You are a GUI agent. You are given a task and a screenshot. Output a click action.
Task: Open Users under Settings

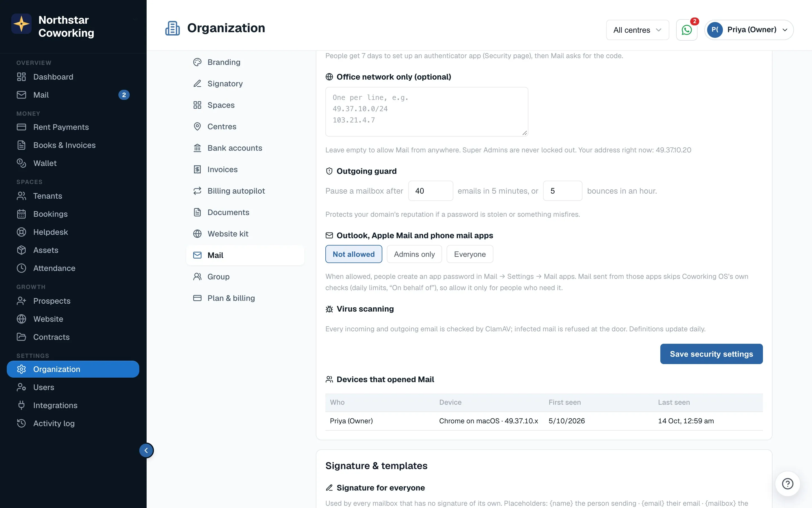pyautogui.click(x=73, y=388)
